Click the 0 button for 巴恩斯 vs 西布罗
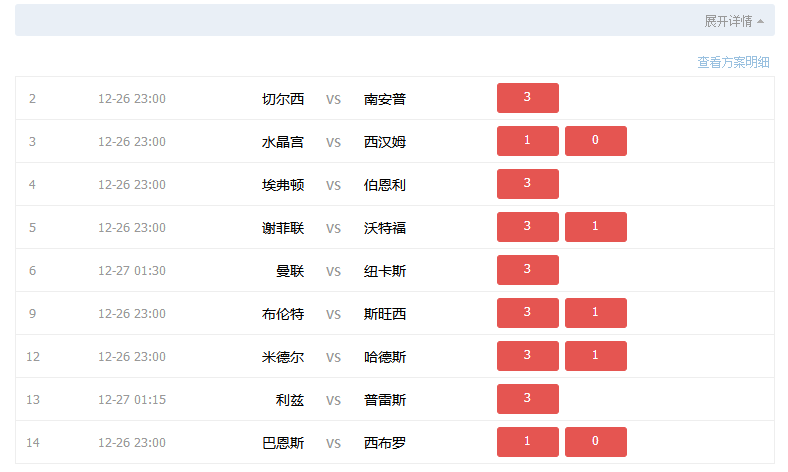 (x=595, y=442)
